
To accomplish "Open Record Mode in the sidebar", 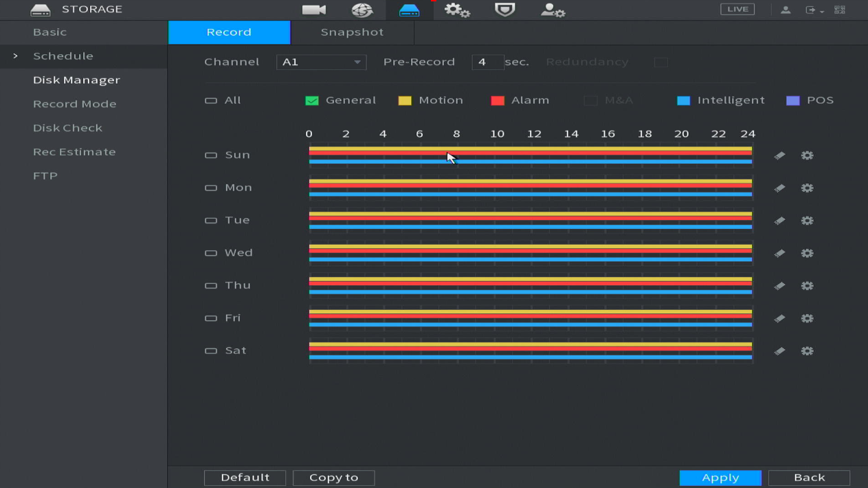I will click(75, 104).
